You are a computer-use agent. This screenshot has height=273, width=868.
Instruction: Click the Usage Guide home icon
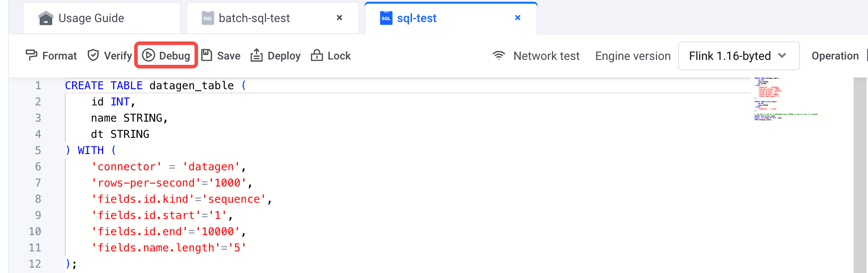[46, 18]
